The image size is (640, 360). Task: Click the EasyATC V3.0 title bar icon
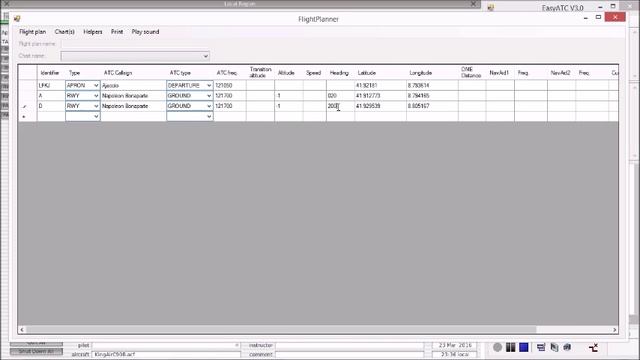[491, 7]
